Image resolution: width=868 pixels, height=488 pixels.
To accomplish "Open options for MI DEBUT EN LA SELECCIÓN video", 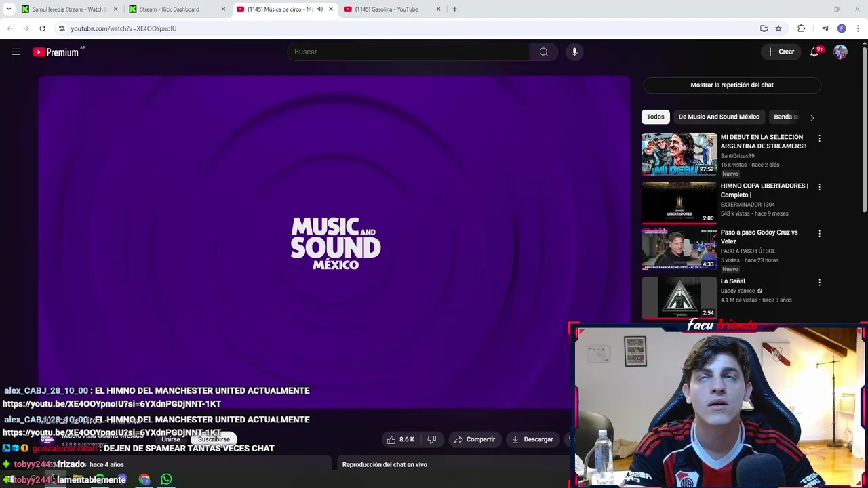I will pos(819,138).
